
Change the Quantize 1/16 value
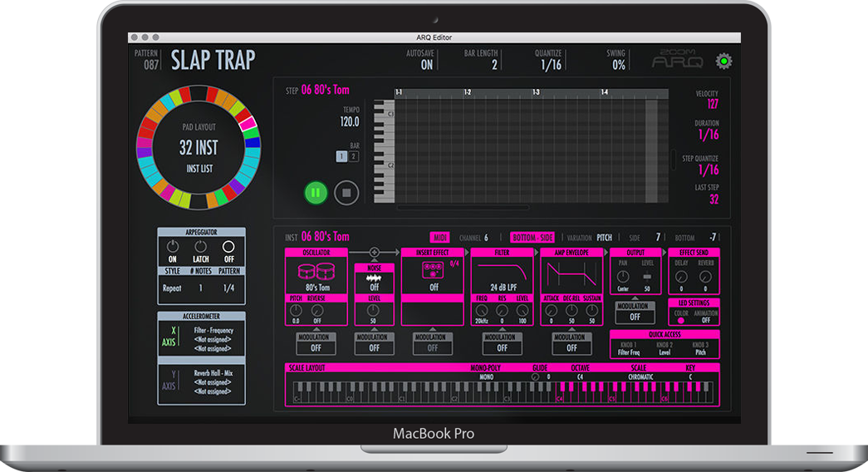coord(551,65)
